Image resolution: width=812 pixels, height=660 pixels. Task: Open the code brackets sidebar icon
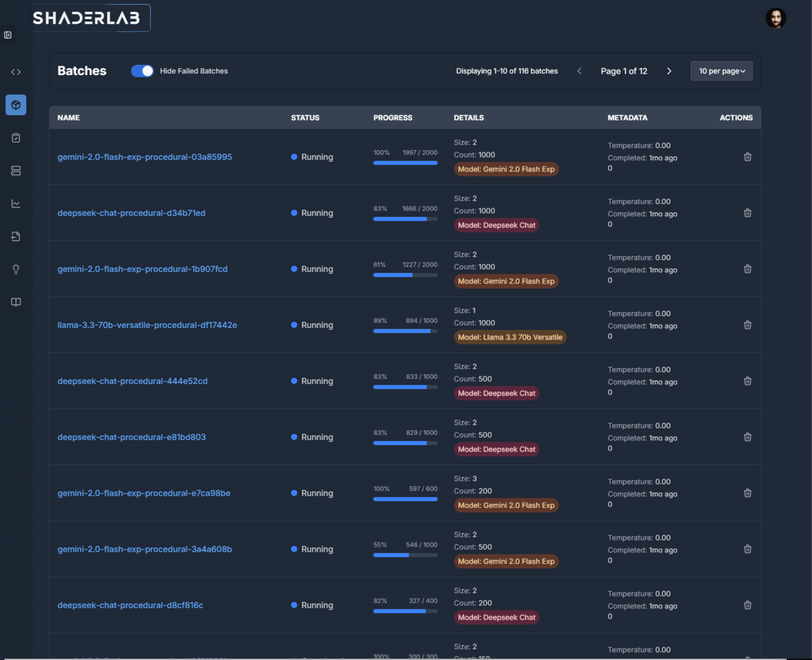point(16,72)
